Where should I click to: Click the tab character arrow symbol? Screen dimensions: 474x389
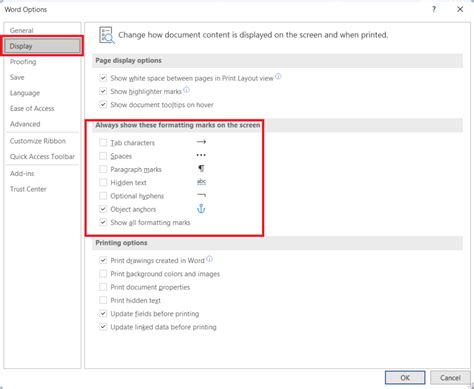[201, 142]
